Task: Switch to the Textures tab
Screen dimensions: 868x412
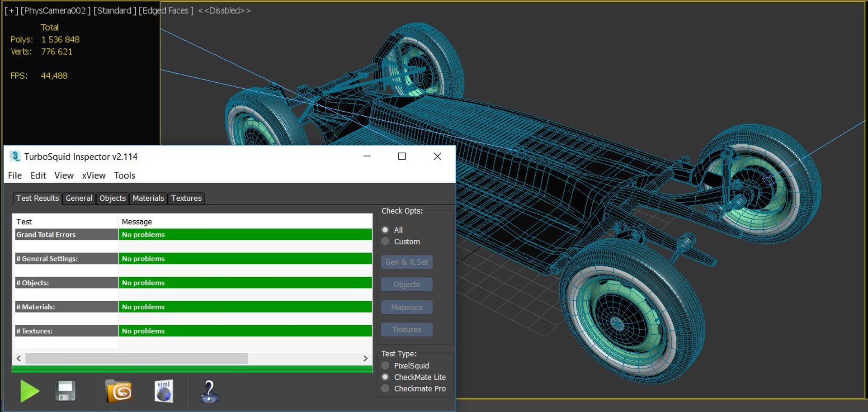Action: 186,198
